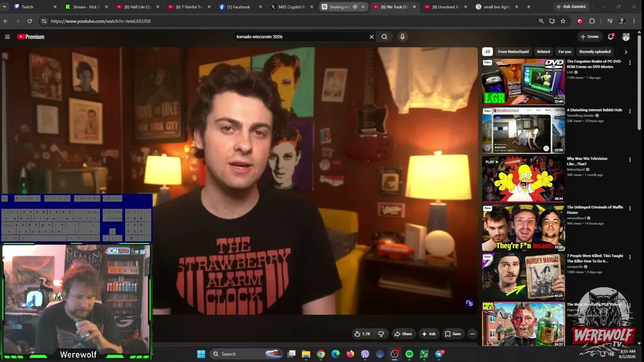
Task: Open the Murder Manual video thumbnail
Action: pos(523,277)
